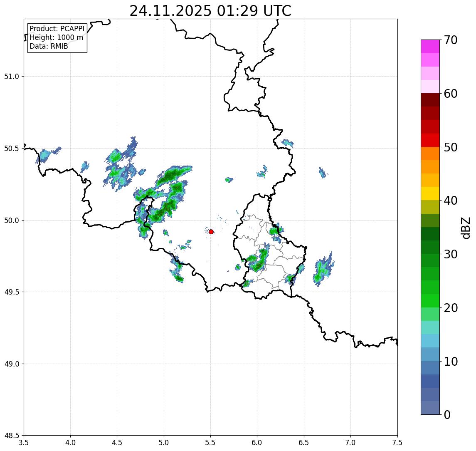Click the latitude axis label 49.5
476x451 pixels.
coord(12,292)
